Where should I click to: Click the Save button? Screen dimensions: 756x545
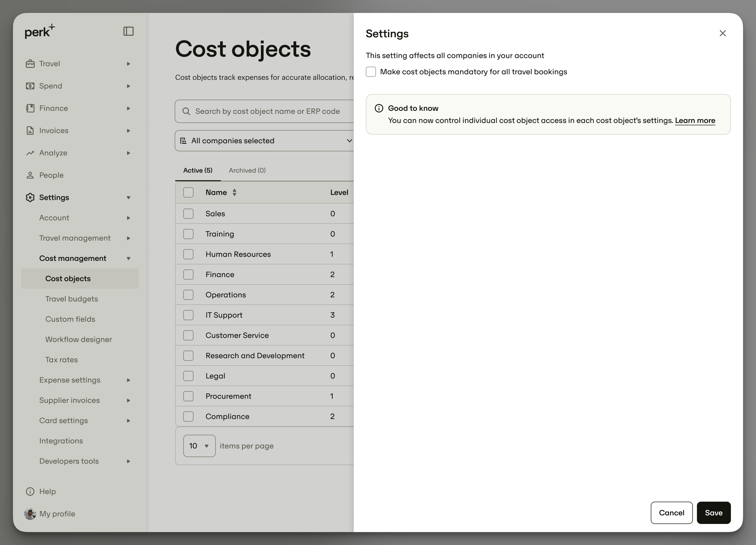click(x=714, y=513)
